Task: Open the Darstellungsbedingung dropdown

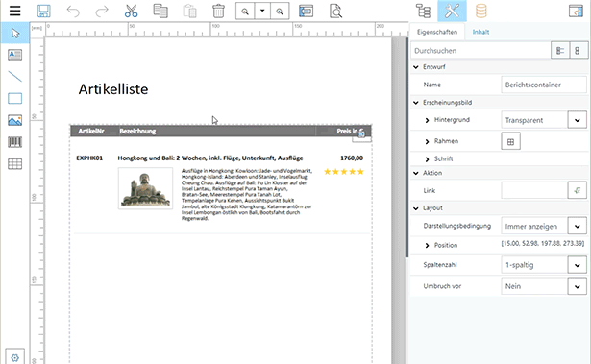Action: coord(577,226)
